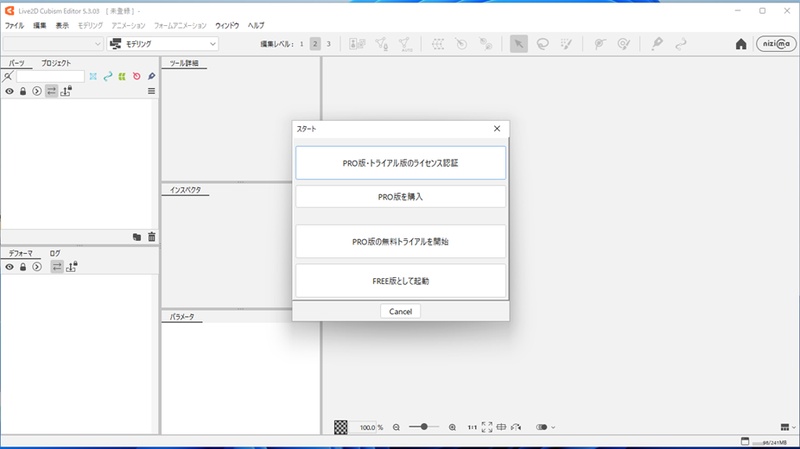Click the teal curved arrow filter icon

pyautogui.click(x=108, y=76)
